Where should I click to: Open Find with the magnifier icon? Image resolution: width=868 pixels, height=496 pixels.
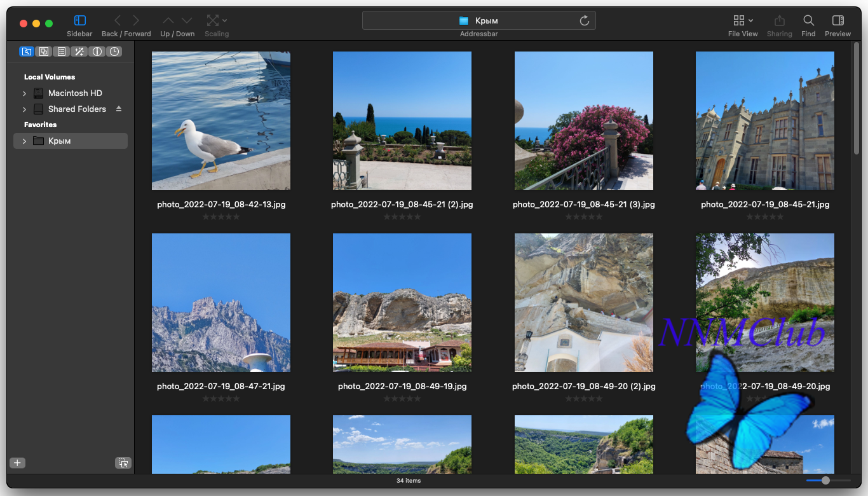pos(808,20)
